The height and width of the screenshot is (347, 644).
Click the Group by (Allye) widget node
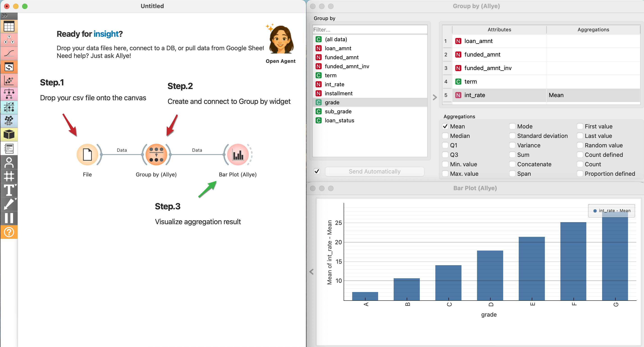pyautogui.click(x=156, y=155)
